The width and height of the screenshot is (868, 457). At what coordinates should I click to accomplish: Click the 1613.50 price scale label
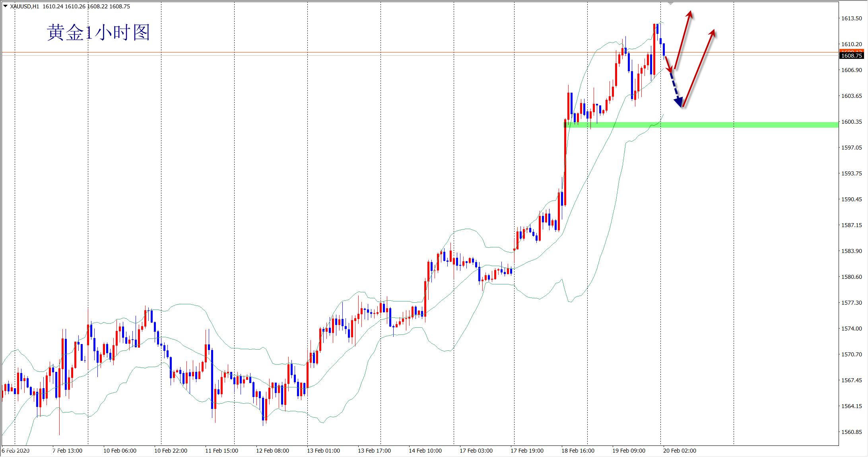[851, 18]
